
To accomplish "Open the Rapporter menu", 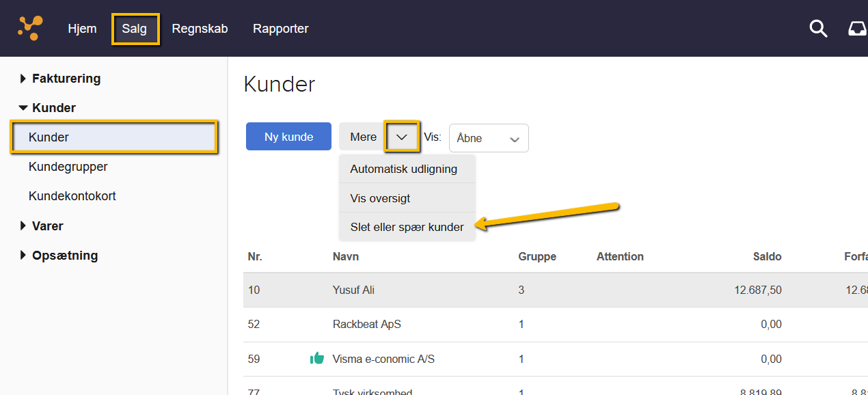I will 280,29.
